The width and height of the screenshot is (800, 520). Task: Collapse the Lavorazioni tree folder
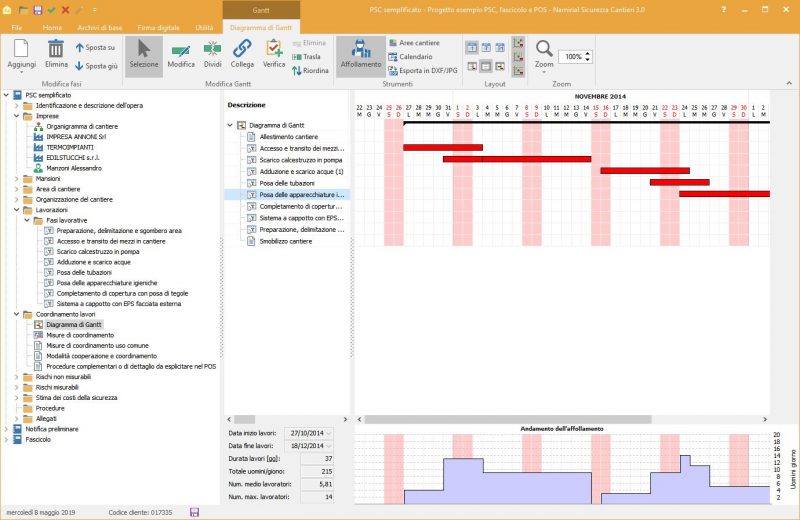point(17,209)
